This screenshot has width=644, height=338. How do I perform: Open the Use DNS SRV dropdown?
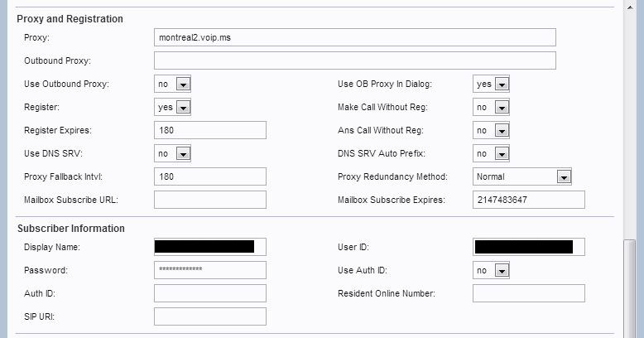173,153
